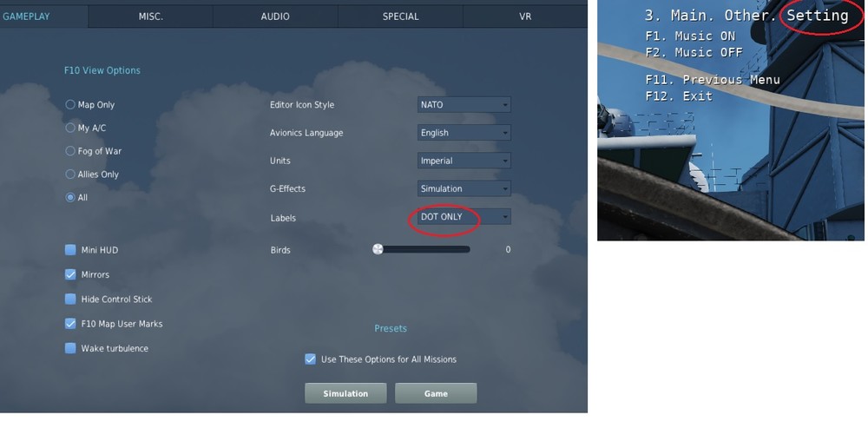Screen dimensions: 868x428
Task: Disable the Mirrors checkbox
Action: (x=70, y=274)
